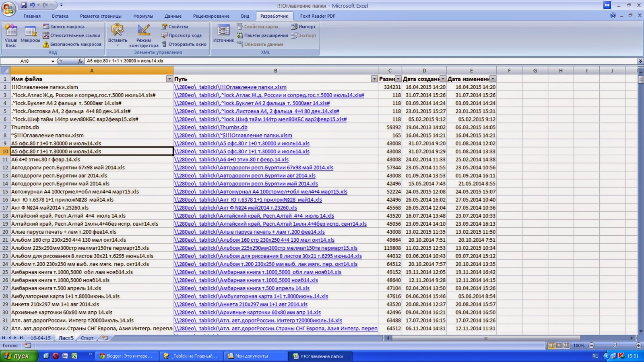Image resolution: width=644 pixels, height=362 pixels.
Task: Open the Разметка страницы tab
Action: (x=101, y=16)
